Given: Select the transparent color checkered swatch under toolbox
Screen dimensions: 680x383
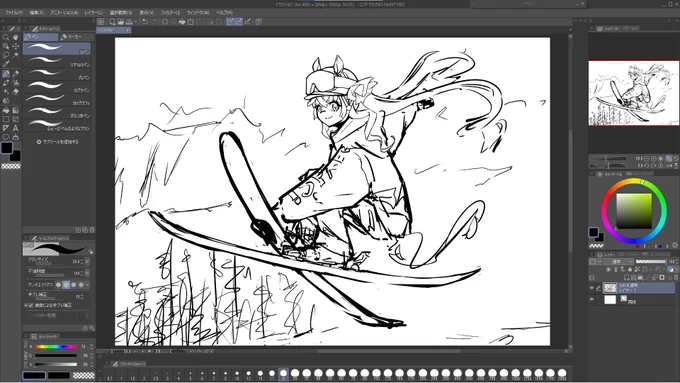Looking at the screenshot, I should tap(11, 166).
